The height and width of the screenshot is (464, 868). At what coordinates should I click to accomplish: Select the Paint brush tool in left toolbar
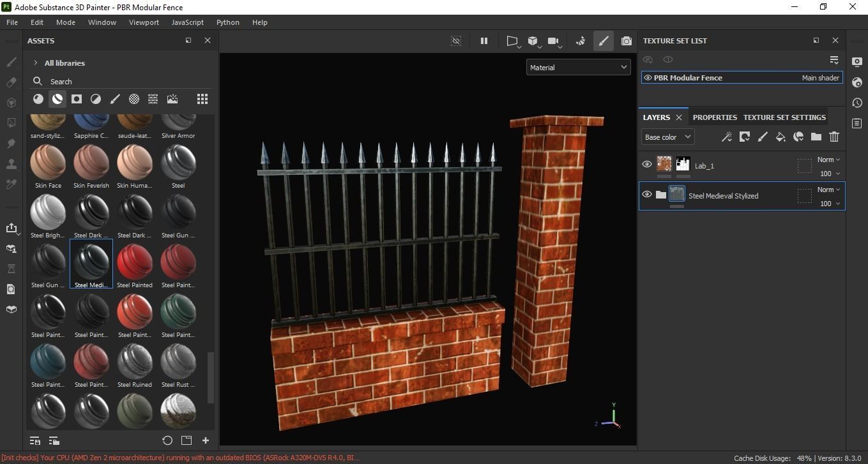pos(11,63)
